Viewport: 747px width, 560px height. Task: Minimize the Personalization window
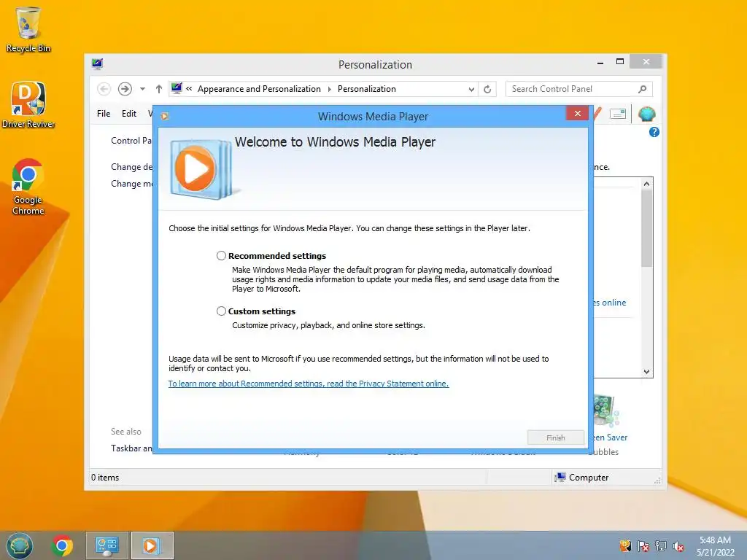click(600, 63)
